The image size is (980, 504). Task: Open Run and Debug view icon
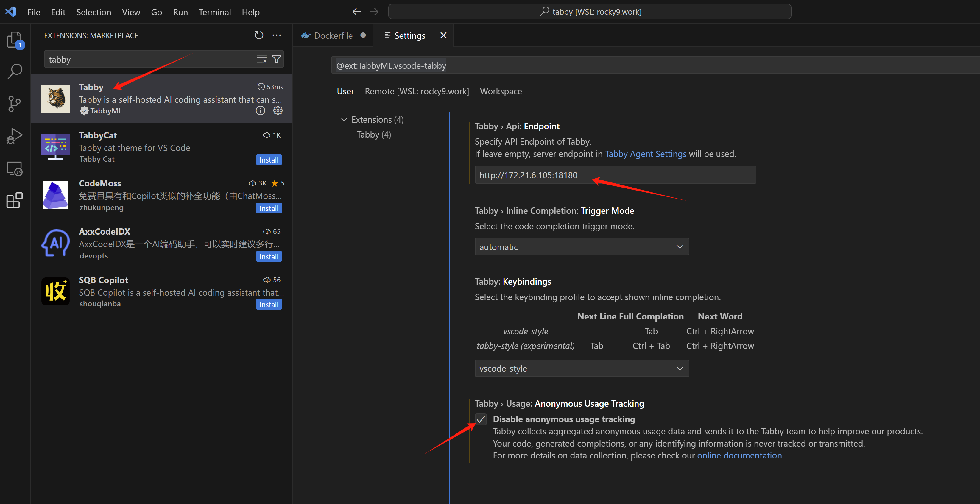15,136
